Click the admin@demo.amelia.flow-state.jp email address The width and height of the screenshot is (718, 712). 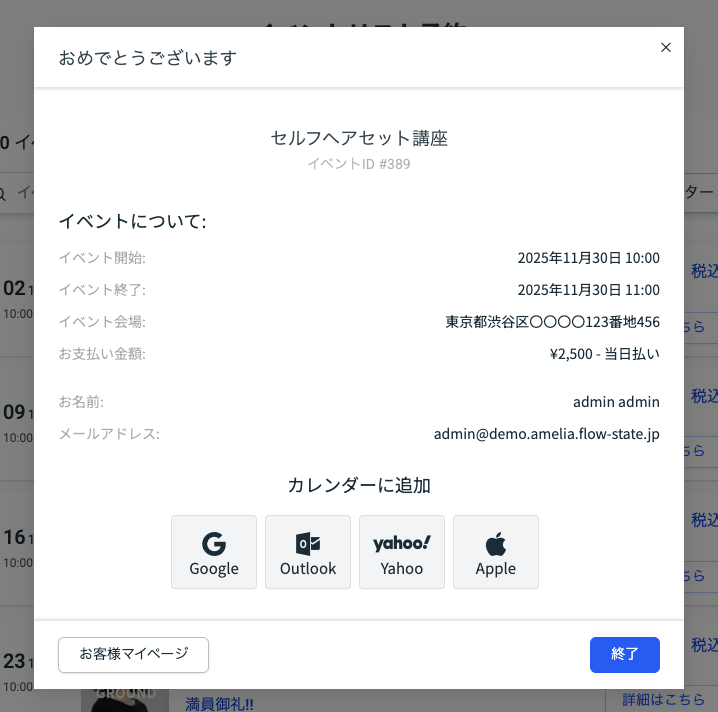546,434
